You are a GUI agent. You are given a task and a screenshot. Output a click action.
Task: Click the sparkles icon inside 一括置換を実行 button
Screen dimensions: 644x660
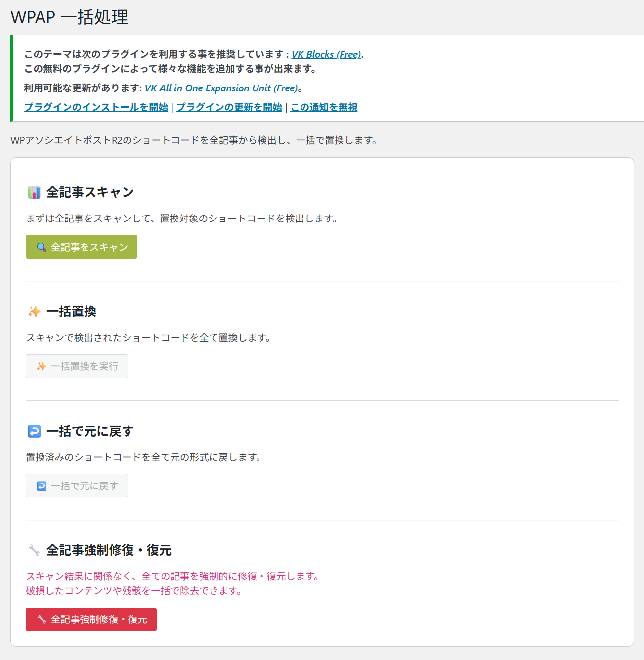click(42, 366)
